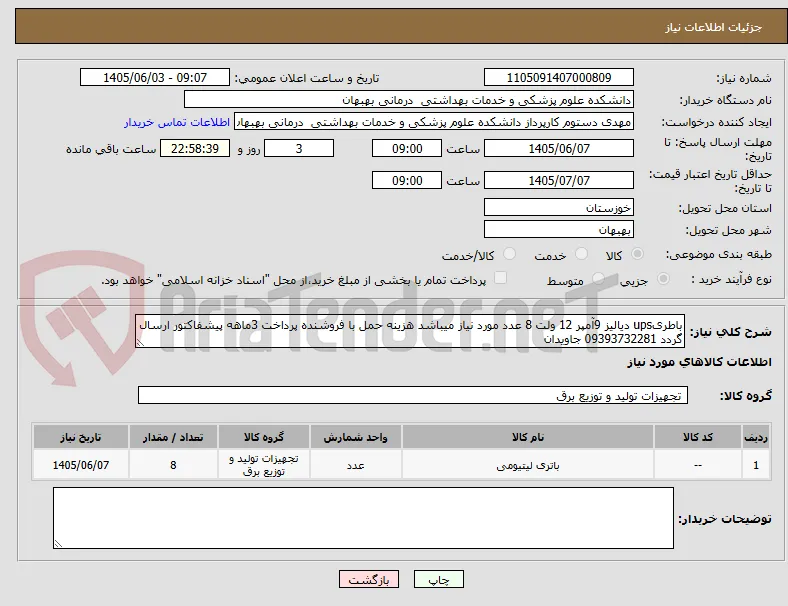Click the announcement date field 1405/06/03 - 09:07

(x=155, y=77)
